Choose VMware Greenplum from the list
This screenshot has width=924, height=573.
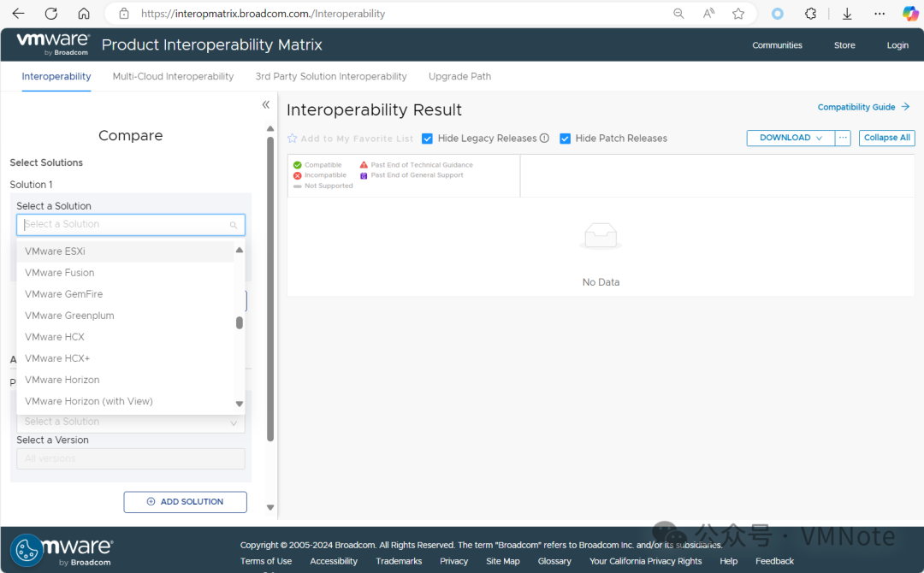click(x=125, y=316)
